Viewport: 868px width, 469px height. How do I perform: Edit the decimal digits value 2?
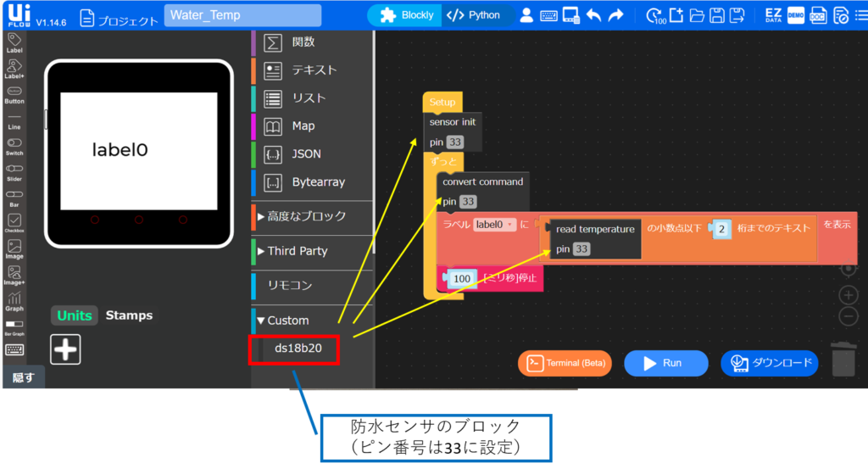[x=721, y=229]
